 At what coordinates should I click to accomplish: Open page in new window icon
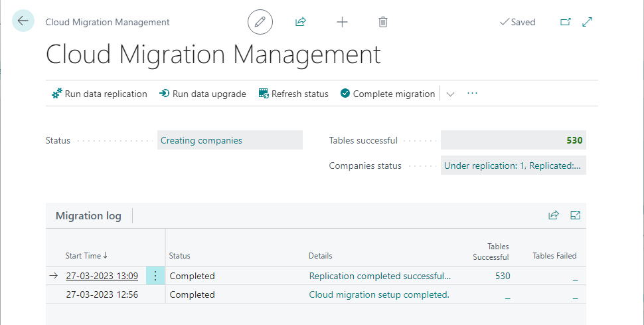(566, 22)
